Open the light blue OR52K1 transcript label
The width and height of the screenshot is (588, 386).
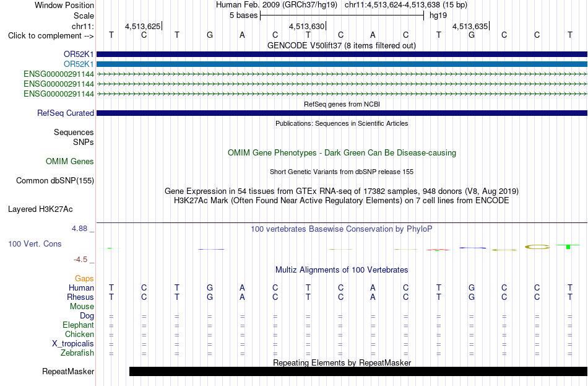[79, 64]
